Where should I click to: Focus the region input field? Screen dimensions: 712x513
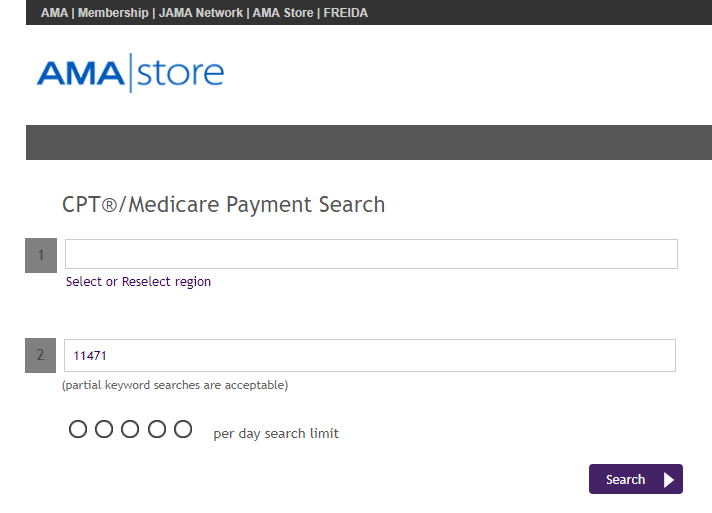[x=371, y=254]
